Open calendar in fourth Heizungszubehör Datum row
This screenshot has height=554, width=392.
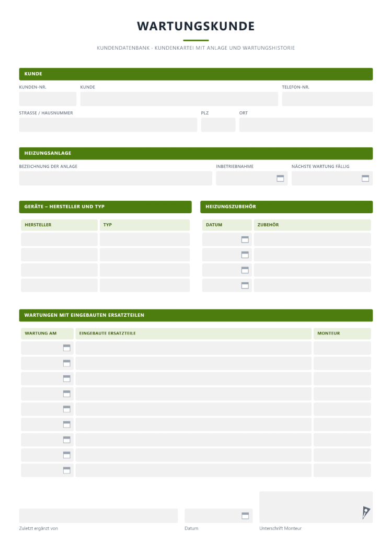pyautogui.click(x=245, y=285)
